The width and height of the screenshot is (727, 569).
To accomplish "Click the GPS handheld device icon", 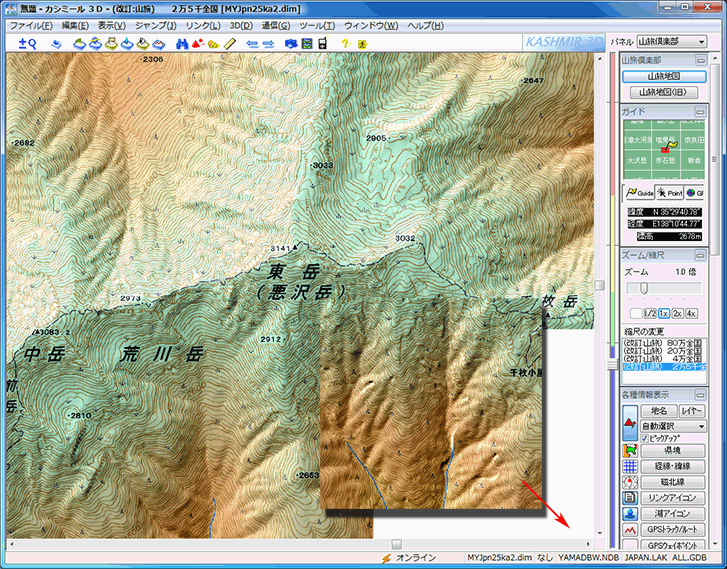I will pos(322,44).
